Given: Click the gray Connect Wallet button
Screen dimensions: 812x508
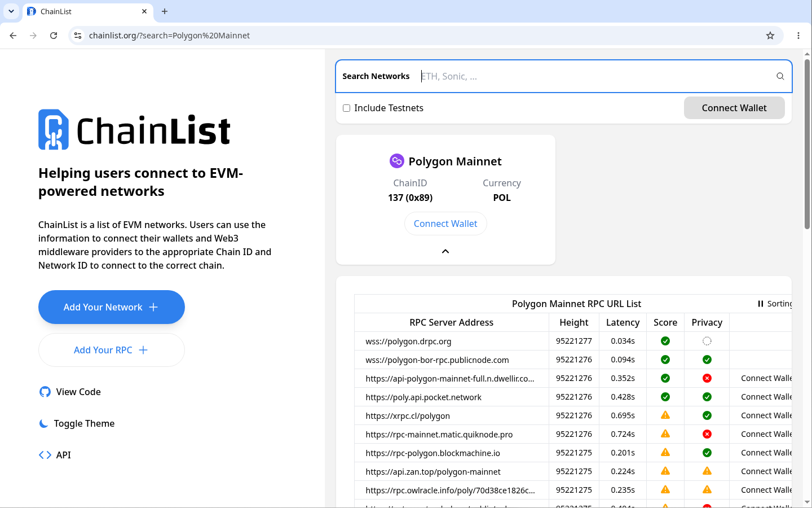Looking at the screenshot, I should [734, 108].
